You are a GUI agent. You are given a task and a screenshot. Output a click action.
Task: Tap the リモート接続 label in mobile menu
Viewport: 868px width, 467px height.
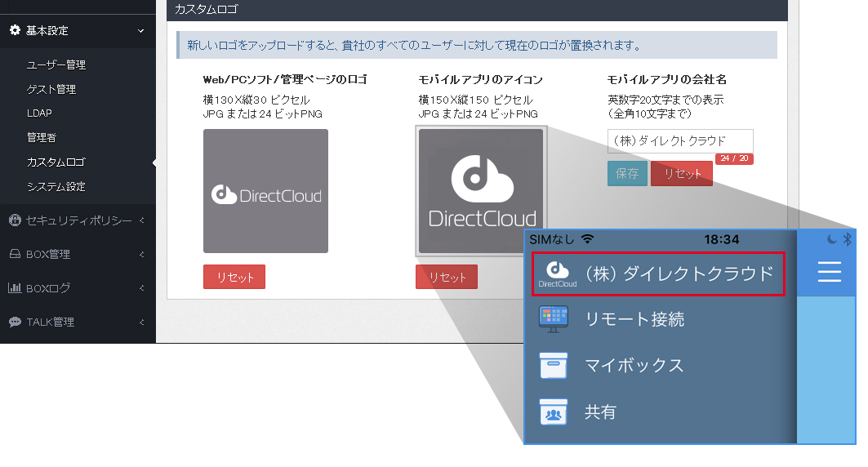[x=634, y=319]
